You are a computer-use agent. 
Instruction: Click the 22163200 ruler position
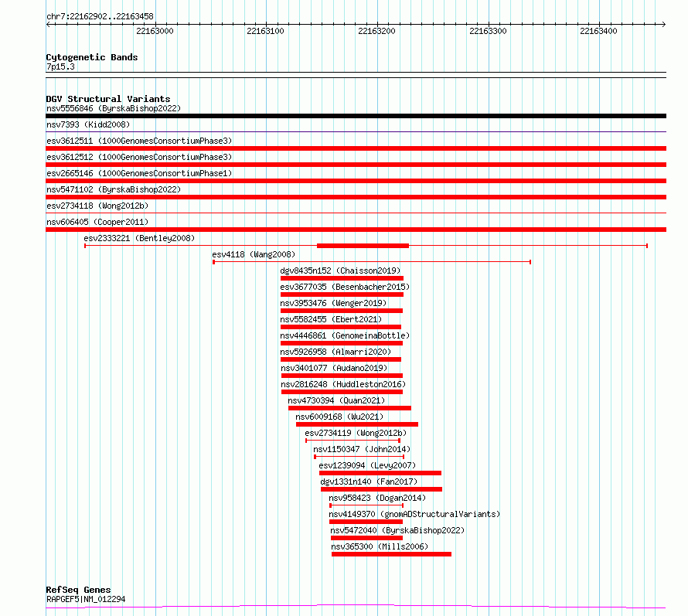point(377,31)
